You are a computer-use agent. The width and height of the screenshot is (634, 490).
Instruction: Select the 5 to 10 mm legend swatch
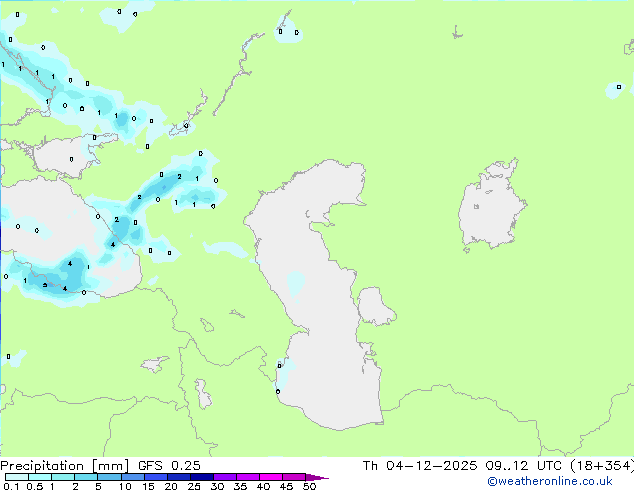tap(109, 477)
